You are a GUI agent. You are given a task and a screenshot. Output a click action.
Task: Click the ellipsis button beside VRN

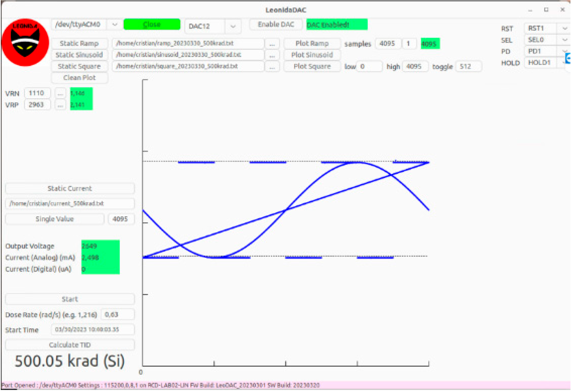click(60, 94)
